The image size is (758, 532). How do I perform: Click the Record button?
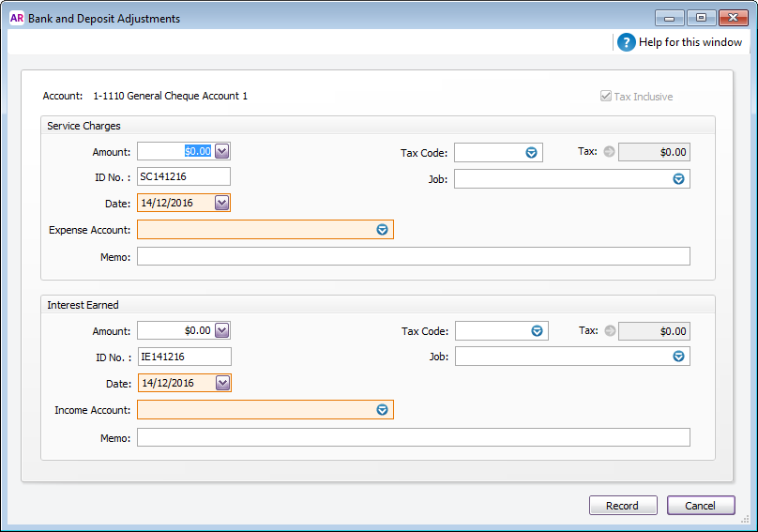pos(623,506)
